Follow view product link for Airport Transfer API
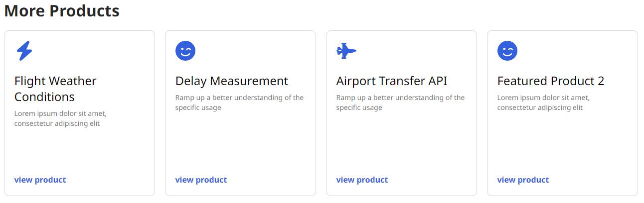The image size is (644, 203). pos(362,180)
